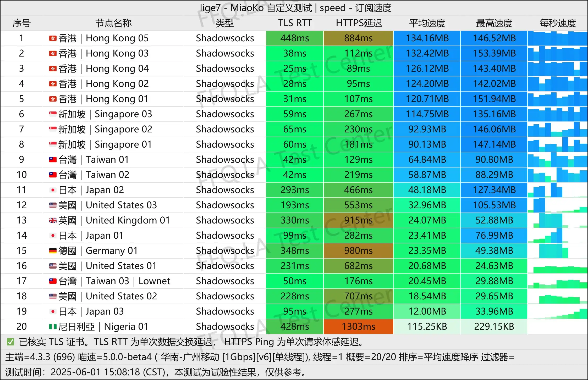Image resolution: width=588 pixels, height=380 pixels.
Task: Click the green TLS verified checkmark icon
Action: click(10, 342)
